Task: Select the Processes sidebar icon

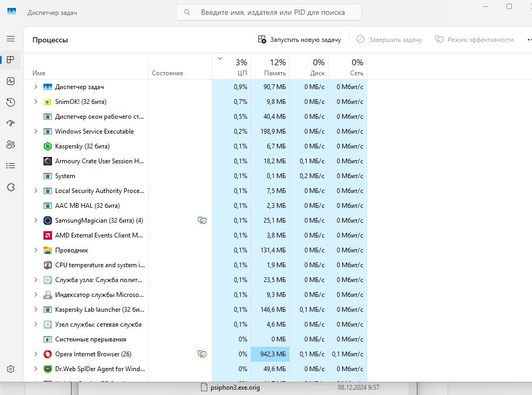Action: coord(11,60)
